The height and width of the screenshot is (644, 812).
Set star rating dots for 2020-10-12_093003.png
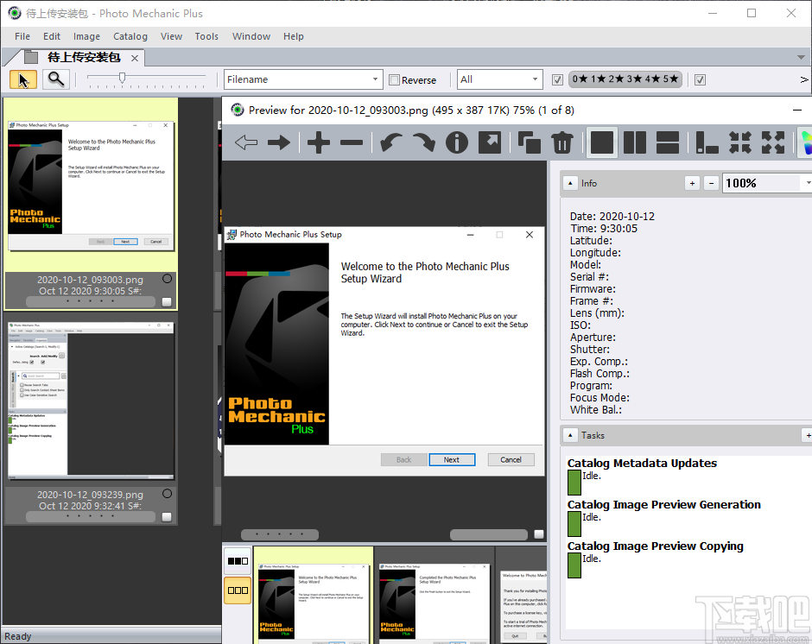[91, 301]
